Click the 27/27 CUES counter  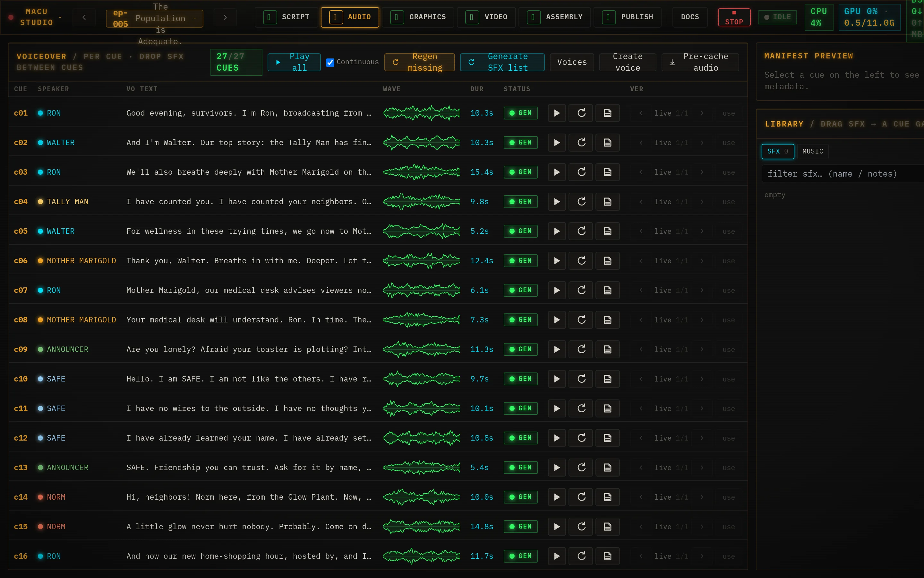236,62
